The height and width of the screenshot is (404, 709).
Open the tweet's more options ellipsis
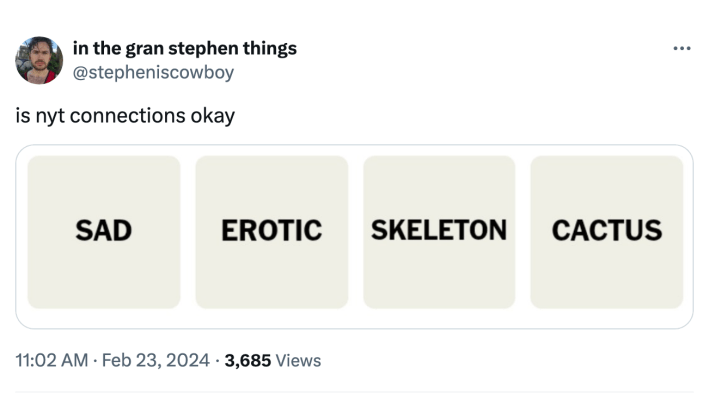point(682,48)
